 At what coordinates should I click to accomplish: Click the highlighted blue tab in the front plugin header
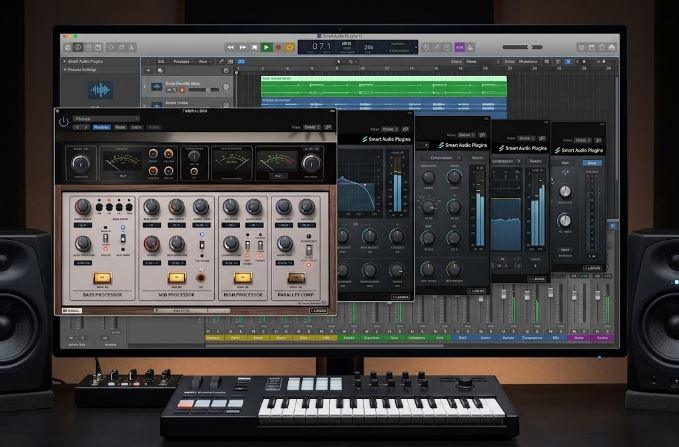click(102, 127)
